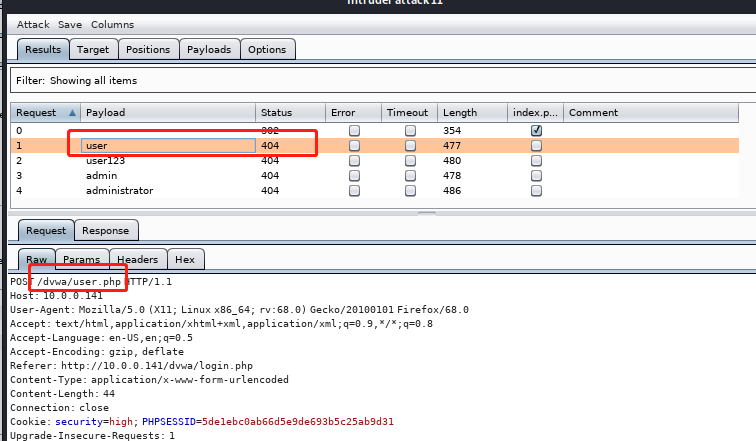This screenshot has height=441, width=756.
Task: Open the Options tab
Action: pos(267,50)
